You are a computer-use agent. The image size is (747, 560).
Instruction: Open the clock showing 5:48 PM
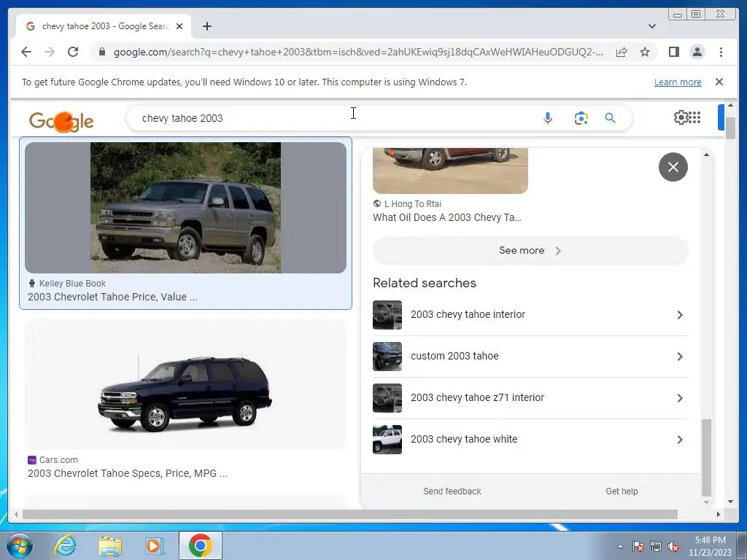(x=710, y=546)
